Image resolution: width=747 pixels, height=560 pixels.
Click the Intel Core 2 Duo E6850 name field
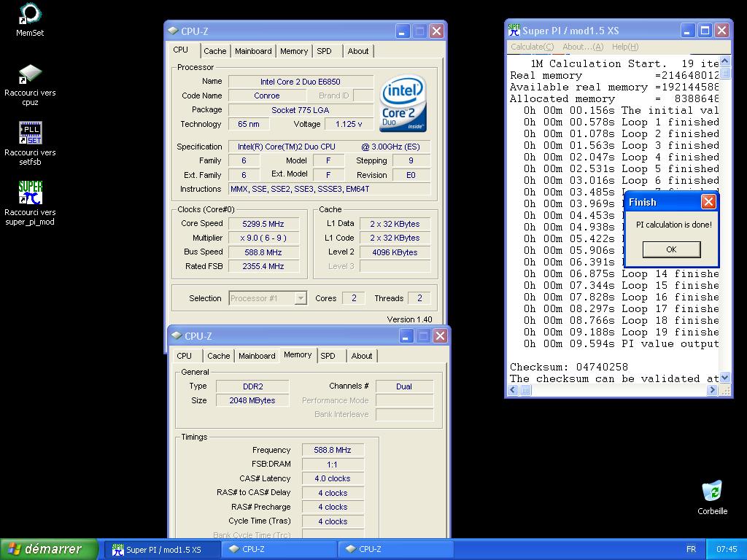pyautogui.click(x=301, y=82)
